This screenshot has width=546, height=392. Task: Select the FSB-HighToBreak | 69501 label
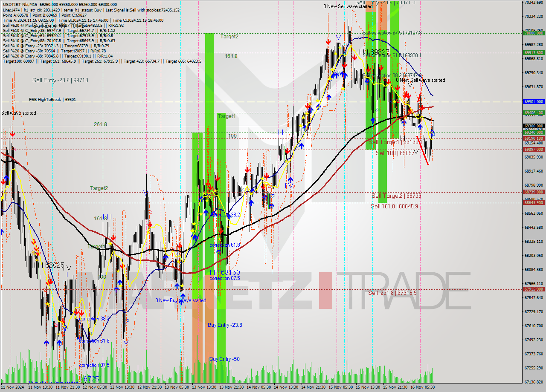pos(52,100)
